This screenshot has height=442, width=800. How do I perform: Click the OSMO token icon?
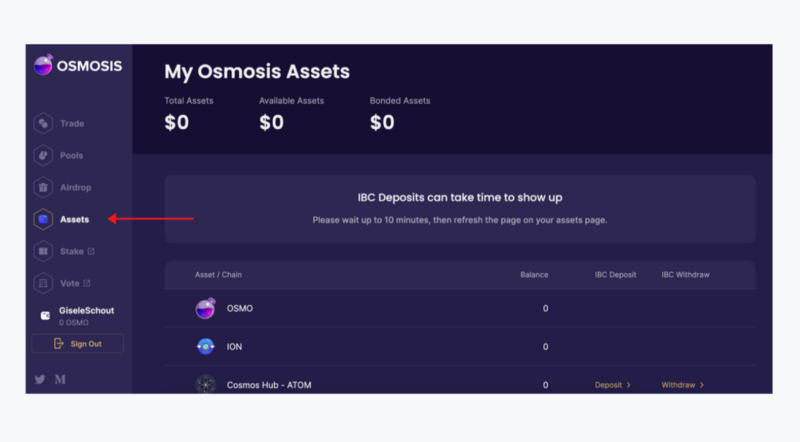tap(205, 309)
